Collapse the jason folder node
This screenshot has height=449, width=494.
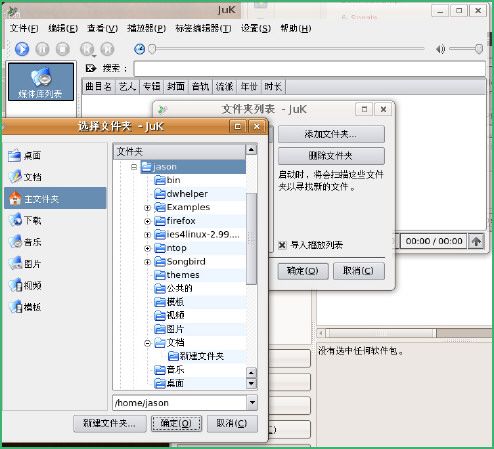(134, 167)
